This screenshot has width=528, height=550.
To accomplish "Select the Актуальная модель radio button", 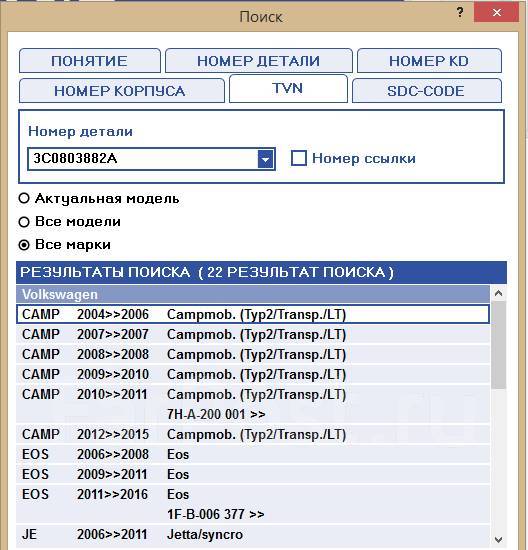I will pos(24,199).
